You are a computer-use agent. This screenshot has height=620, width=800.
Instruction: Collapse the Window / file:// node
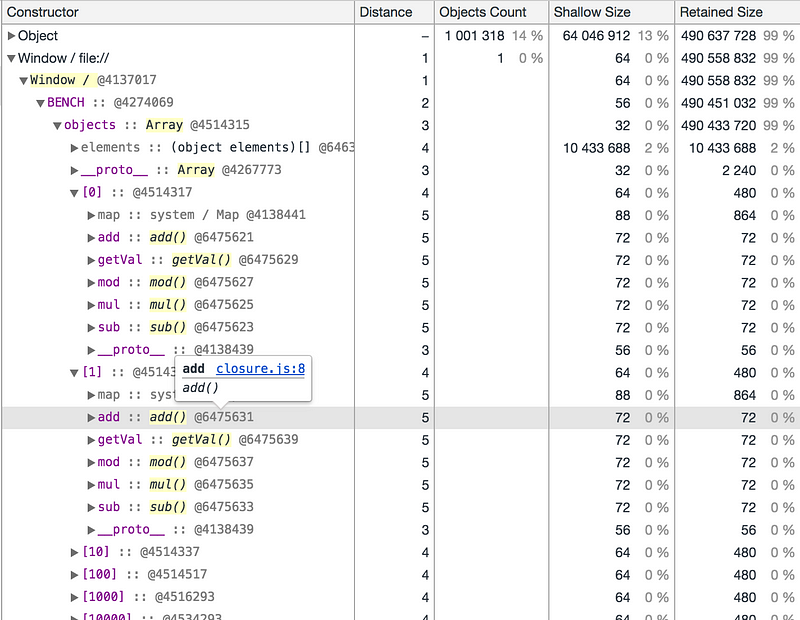(x=11, y=58)
